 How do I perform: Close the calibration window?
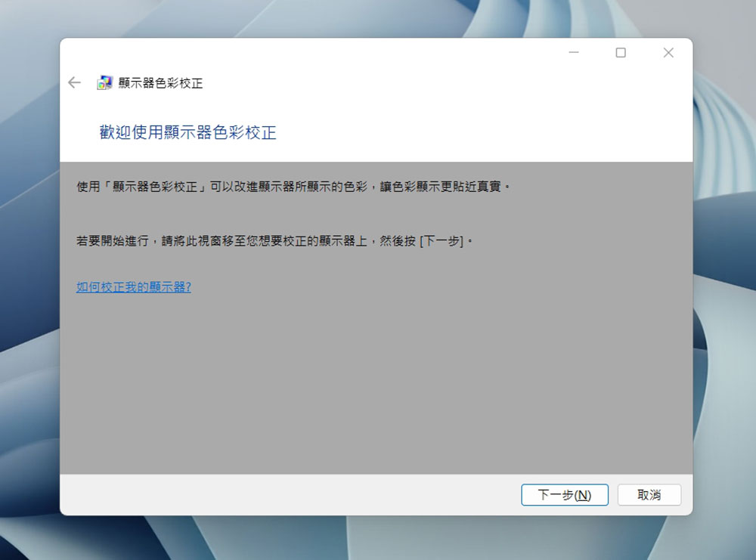(x=668, y=53)
